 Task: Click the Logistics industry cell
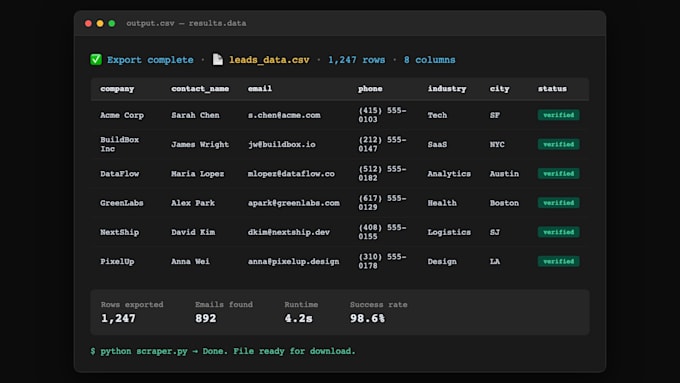click(449, 232)
